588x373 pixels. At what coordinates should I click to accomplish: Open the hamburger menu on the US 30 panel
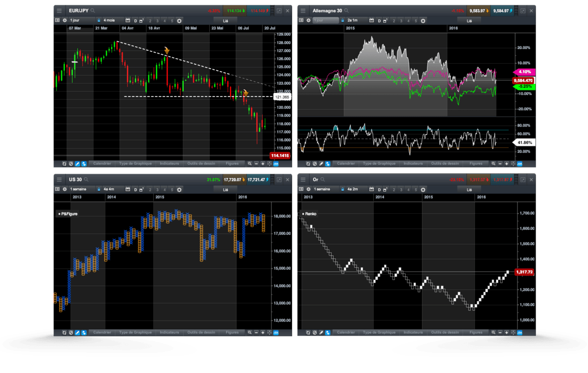[x=59, y=179]
